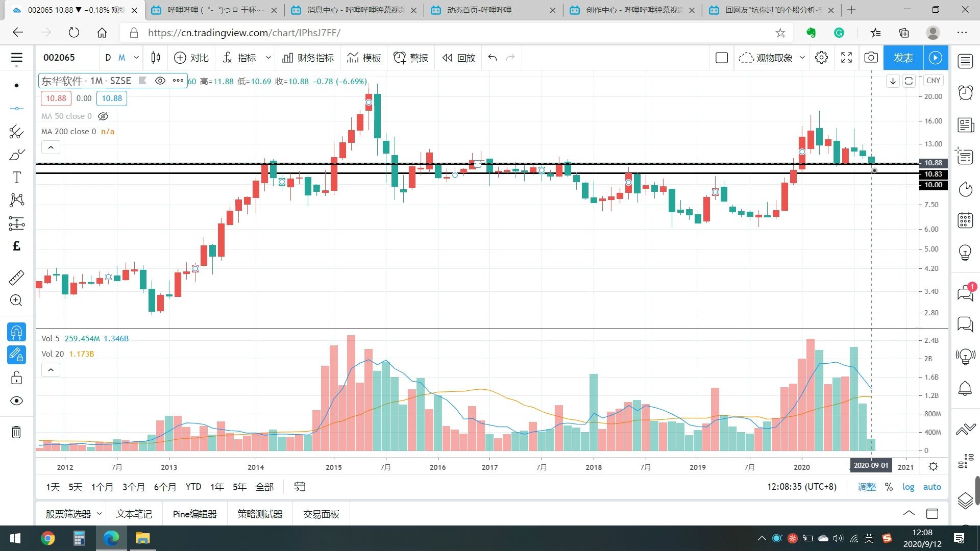980x551 pixels.
Task: Open the pattern drawing tools
Action: [x=16, y=200]
